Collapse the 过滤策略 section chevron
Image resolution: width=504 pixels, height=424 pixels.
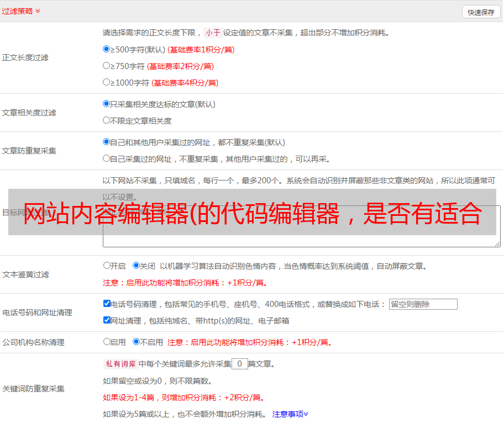(38, 11)
